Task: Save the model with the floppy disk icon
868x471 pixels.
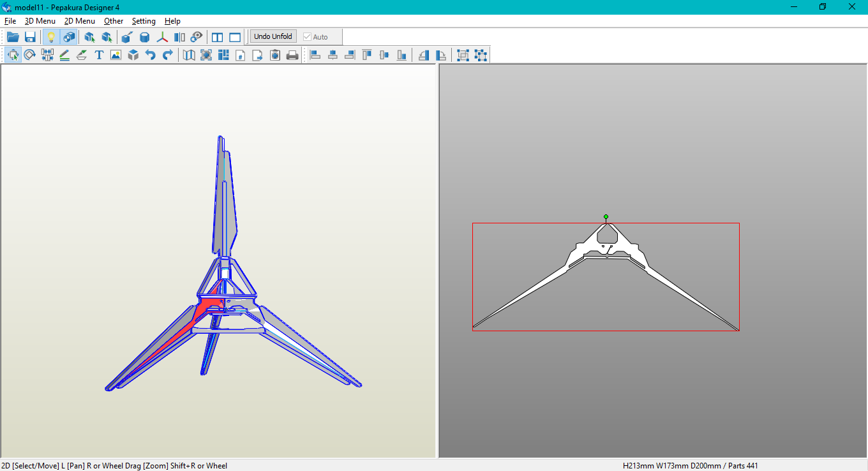Action: pyautogui.click(x=30, y=37)
